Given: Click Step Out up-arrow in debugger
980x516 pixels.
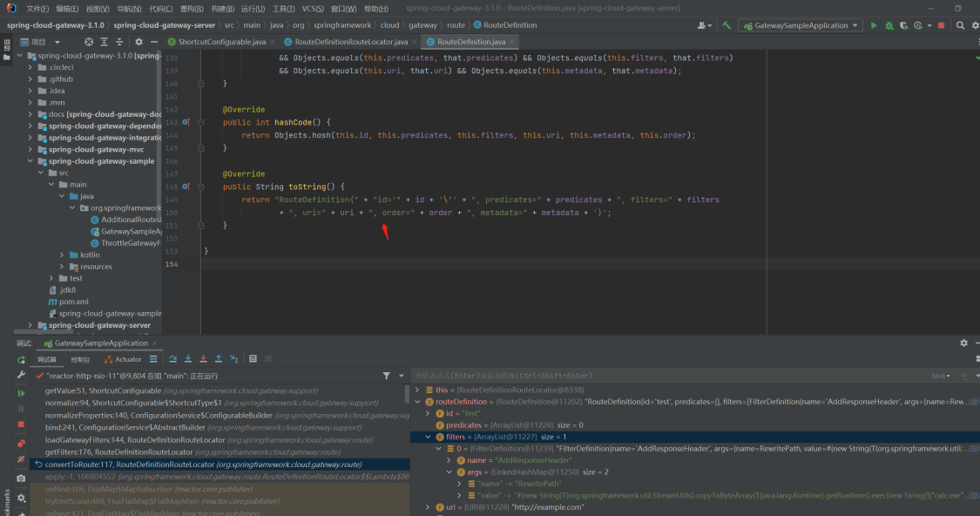Looking at the screenshot, I should pyautogui.click(x=219, y=359).
